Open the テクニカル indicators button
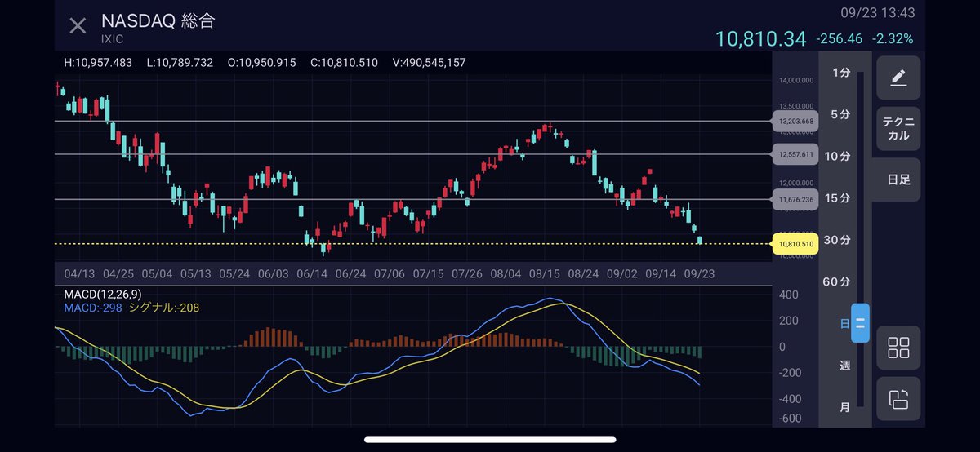This screenshot has height=452, width=980. point(898,129)
